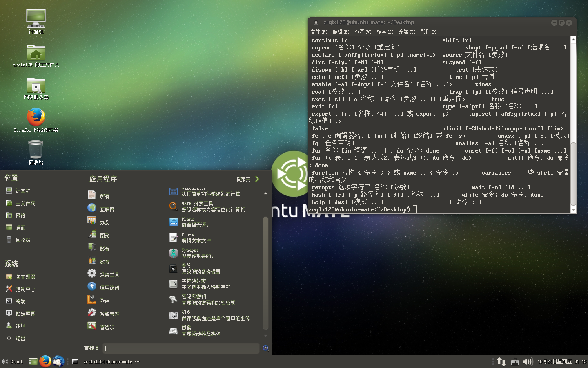This screenshot has width=588, height=368.
Task: Select the 办公 application category
Action: (x=99, y=222)
